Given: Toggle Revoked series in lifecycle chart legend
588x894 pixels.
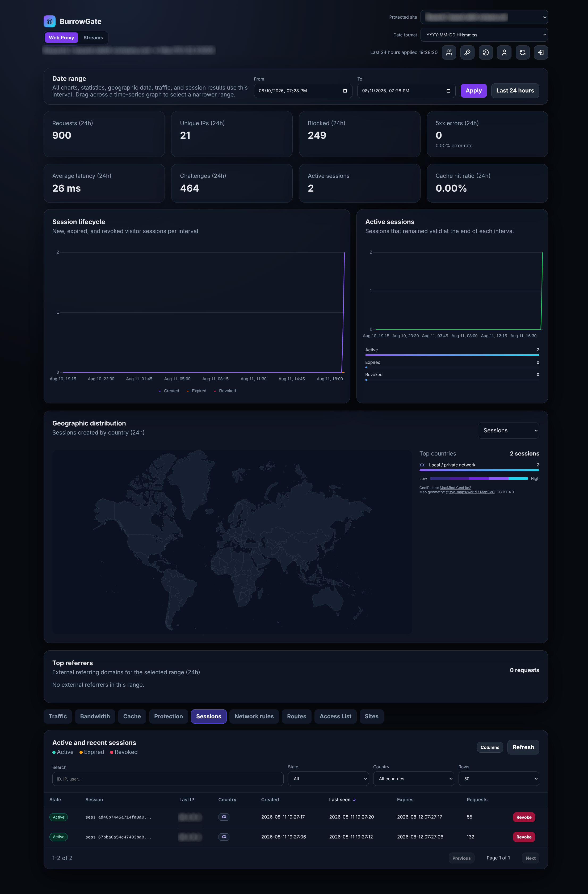Looking at the screenshot, I should click(225, 391).
